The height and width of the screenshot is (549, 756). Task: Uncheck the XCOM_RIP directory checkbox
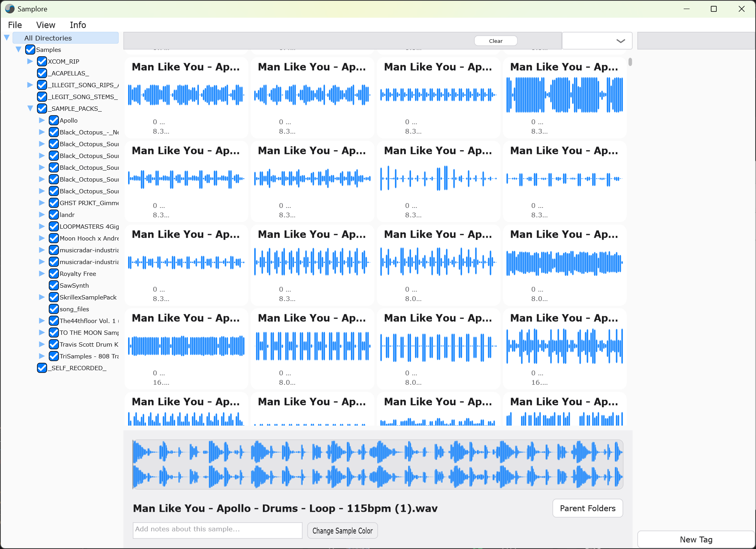[x=42, y=61]
